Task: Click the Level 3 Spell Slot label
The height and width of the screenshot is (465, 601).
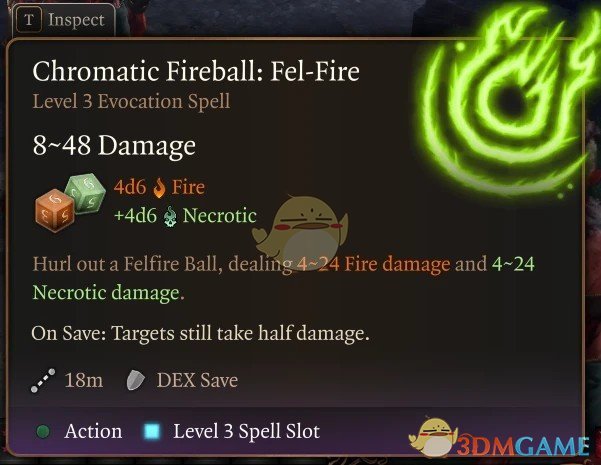Action: 246,431
